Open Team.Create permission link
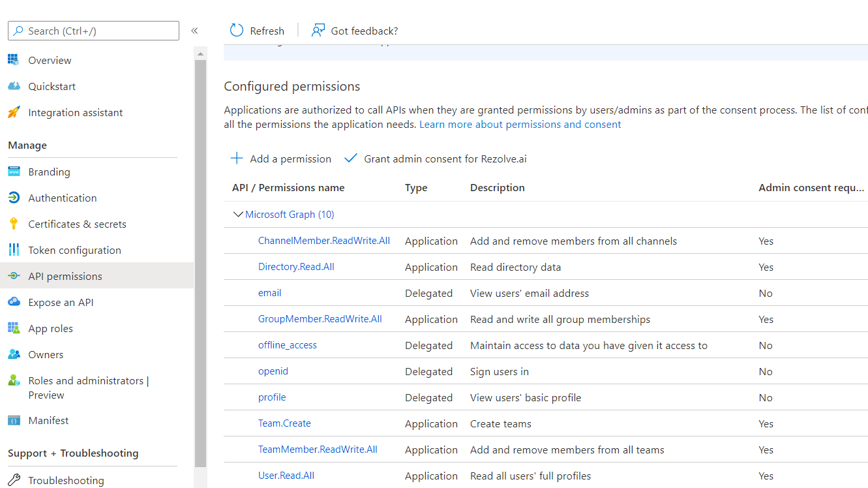Viewport: 868px width, 488px height. 284,423
